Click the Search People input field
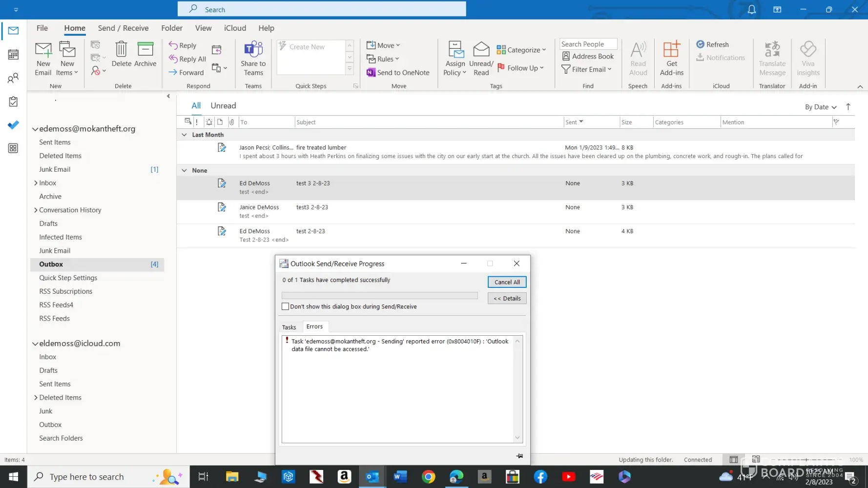The height and width of the screenshot is (488, 868). [x=588, y=44]
